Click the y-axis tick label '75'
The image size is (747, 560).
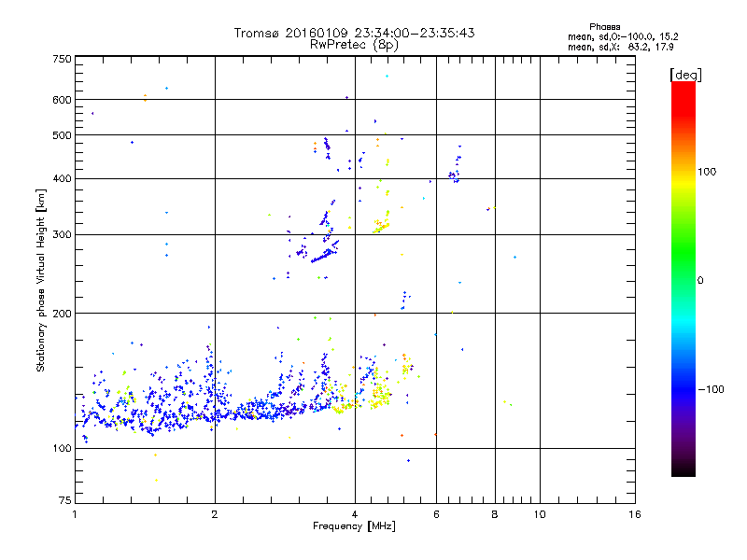(x=65, y=500)
